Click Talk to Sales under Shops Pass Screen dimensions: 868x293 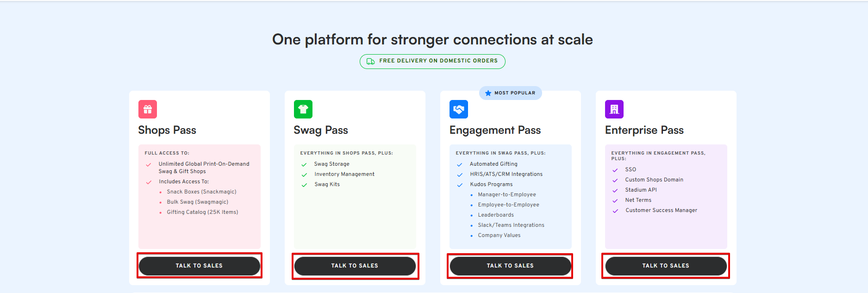click(x=200, y=266)
